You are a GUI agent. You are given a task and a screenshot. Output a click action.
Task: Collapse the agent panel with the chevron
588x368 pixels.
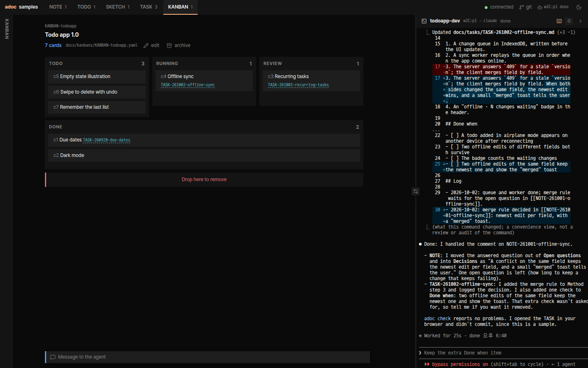point(580,21)
